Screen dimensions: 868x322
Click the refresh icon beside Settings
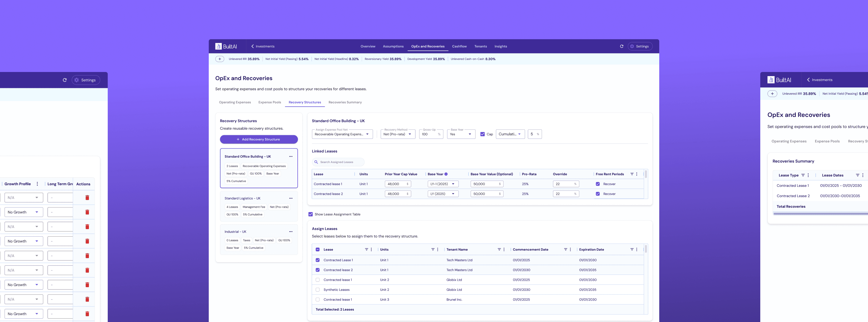[x=621, y=46]
